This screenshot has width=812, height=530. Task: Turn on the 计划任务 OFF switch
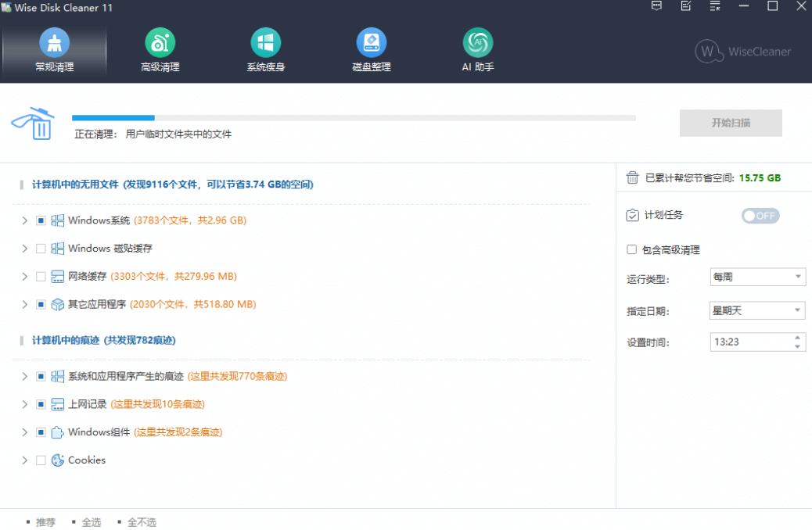coord(760,216)
